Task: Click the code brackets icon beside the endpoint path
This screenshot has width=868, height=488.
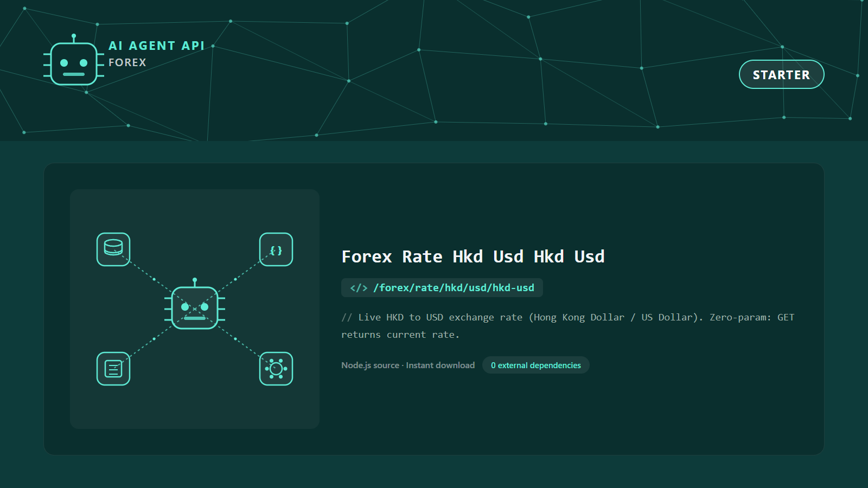Action: [x=359, y=288]
